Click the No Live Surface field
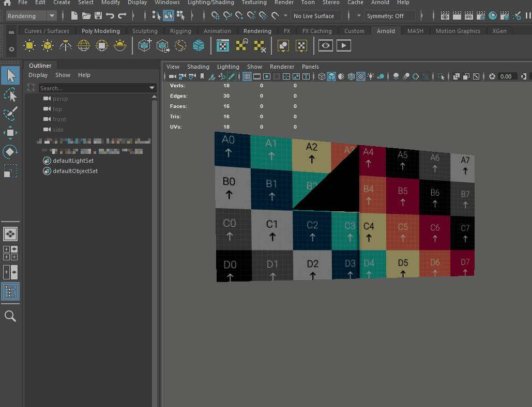 click(316, 16)
